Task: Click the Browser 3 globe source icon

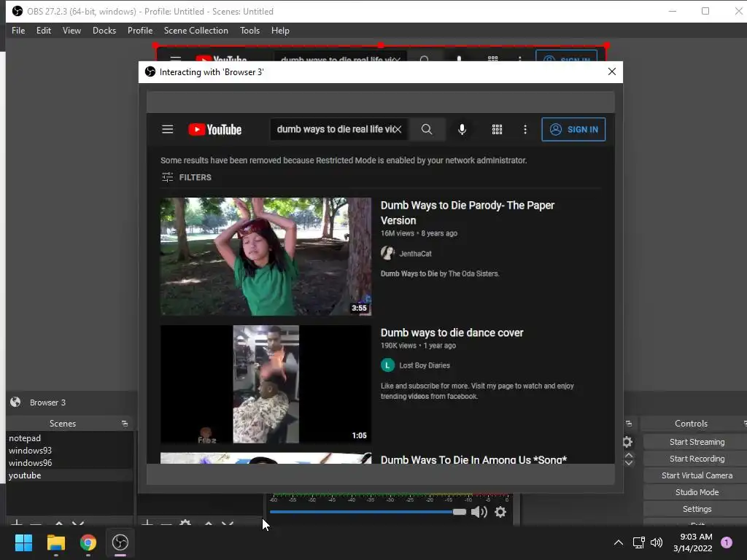Action: 15,402
